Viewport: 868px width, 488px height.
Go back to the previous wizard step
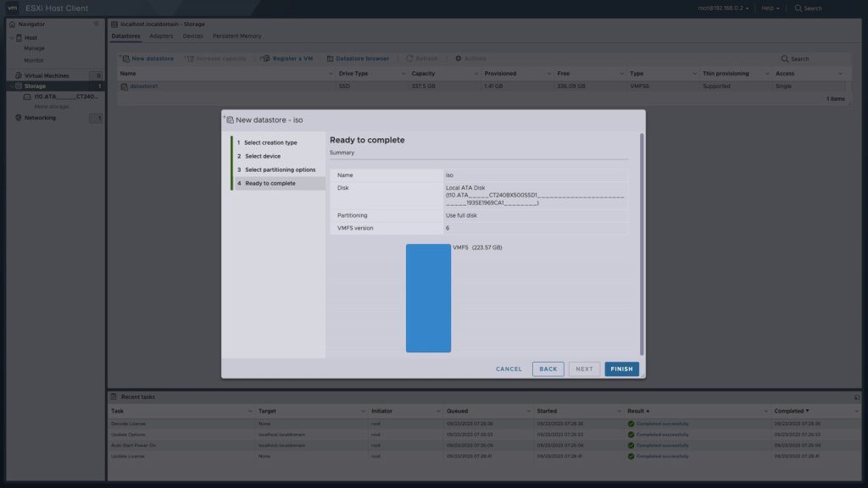tap(548, 369)
